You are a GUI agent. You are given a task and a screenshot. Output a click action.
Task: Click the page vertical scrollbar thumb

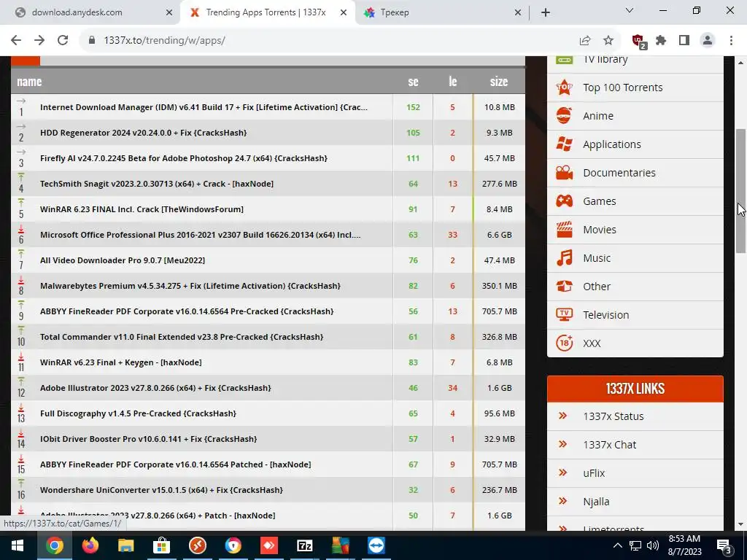[741, 191]
